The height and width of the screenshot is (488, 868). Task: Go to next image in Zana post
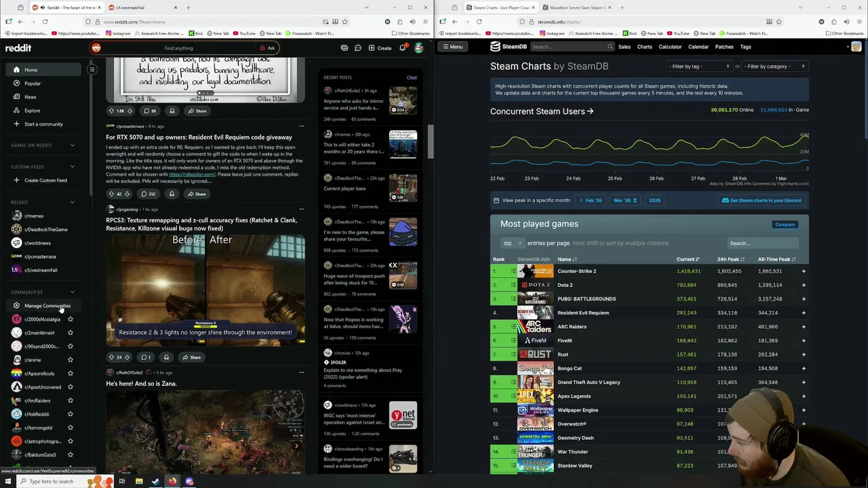pyautogui.click(x=296, y=445)
